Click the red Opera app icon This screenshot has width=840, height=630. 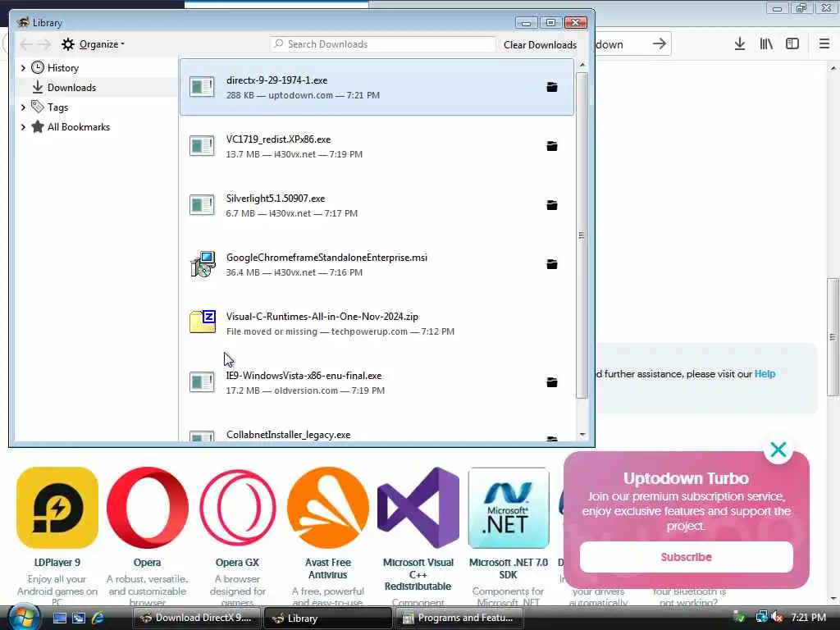pyautogui.click(x=148, y=507)
